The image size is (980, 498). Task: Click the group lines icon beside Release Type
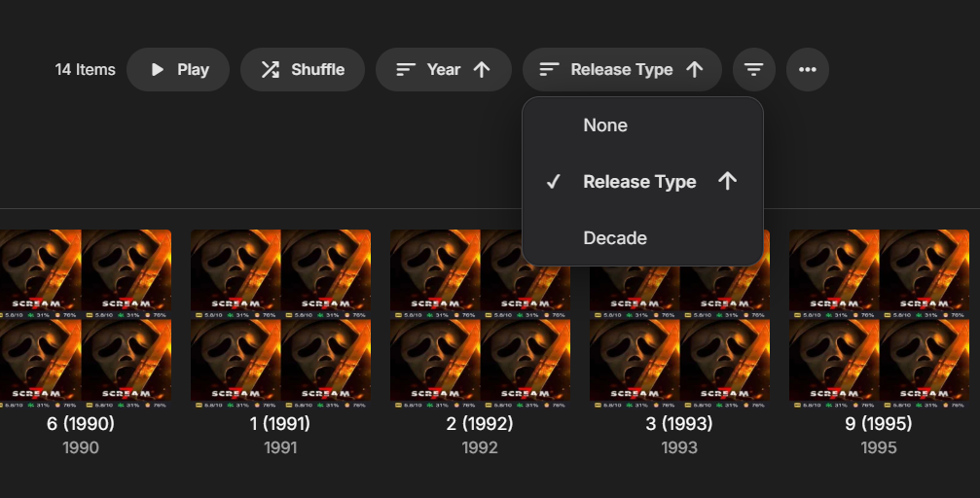550,70
